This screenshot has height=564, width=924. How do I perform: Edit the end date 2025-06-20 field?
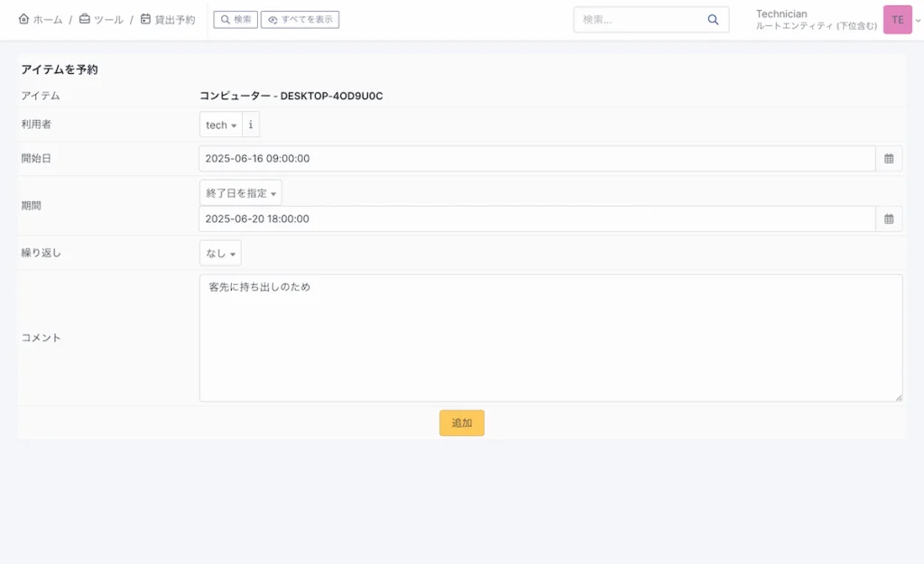(x=537, y=218)
